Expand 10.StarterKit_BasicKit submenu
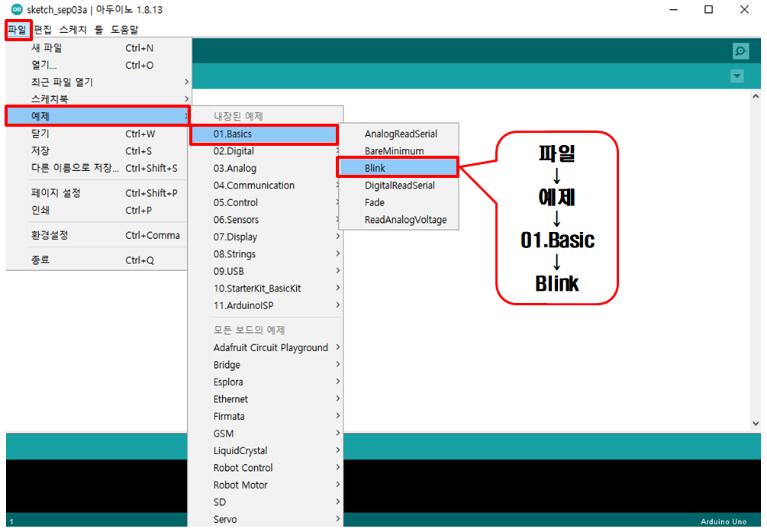 266,289
